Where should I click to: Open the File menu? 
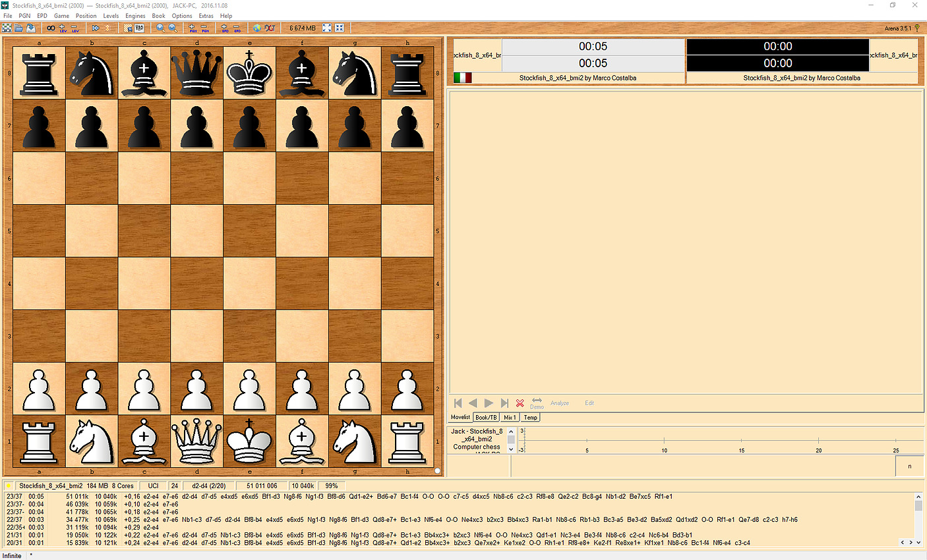(8, 16)
